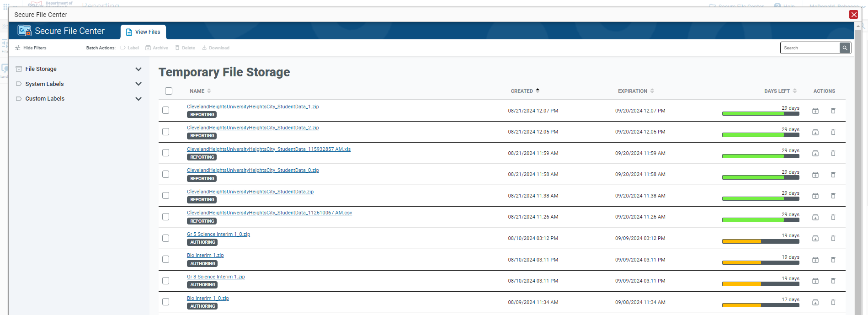Check the StudentData_2.zip row checkbox
Viewport: 868px width, 315px height.
[x=165, y=132]
